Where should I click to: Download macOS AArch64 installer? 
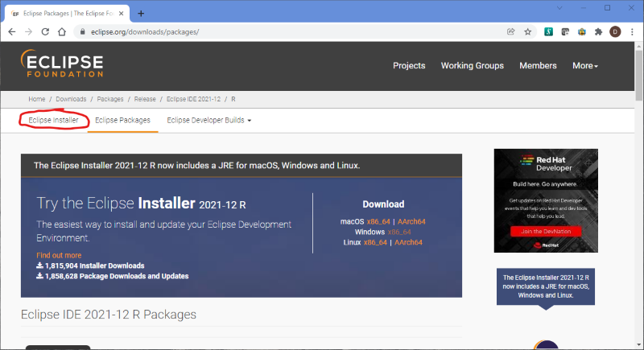tap(411, 221)
